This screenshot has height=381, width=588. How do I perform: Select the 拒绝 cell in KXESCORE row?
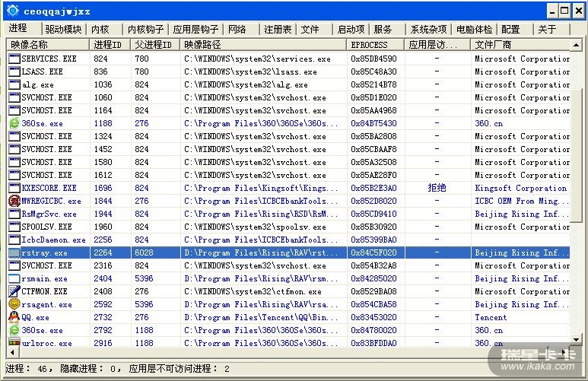(437, 188)
